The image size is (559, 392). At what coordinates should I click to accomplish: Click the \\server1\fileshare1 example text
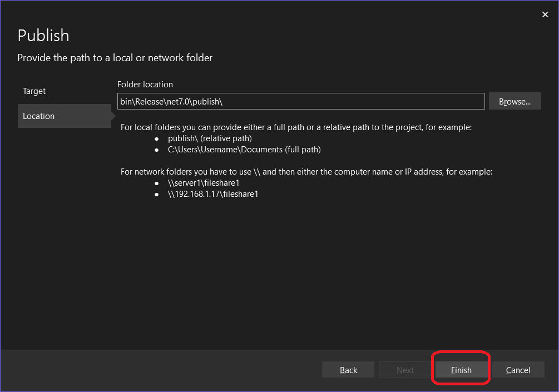(x=203, y=183)
